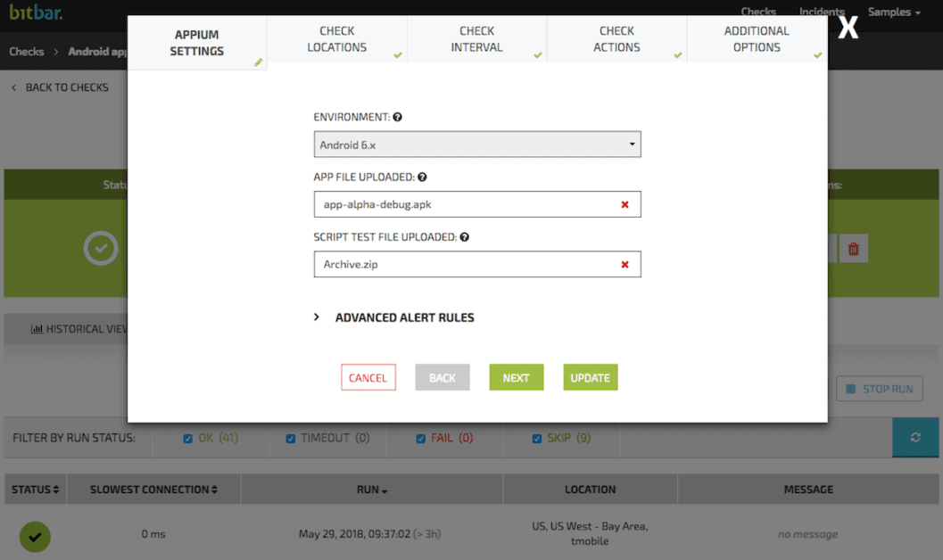Toggle the FAIL status filter checkbox
This screenshot has width=943, height=560.
pyautogui.click(x=421, y=439)
